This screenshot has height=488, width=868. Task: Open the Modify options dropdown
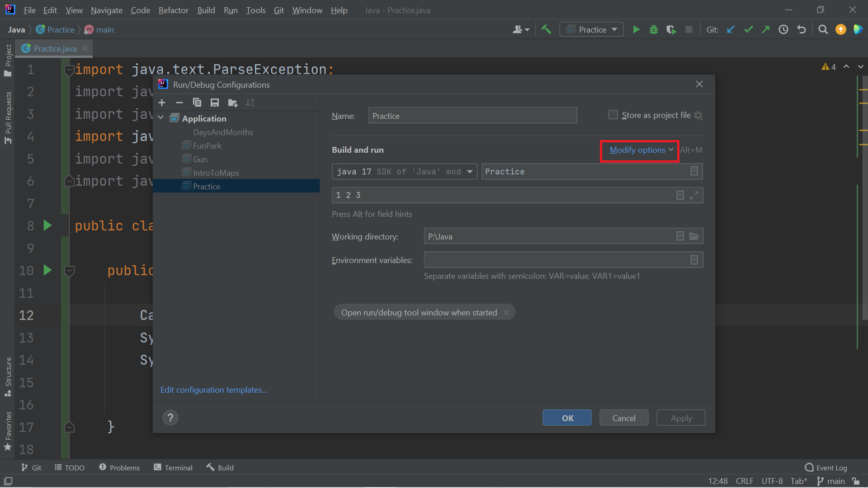pos(641,150)
